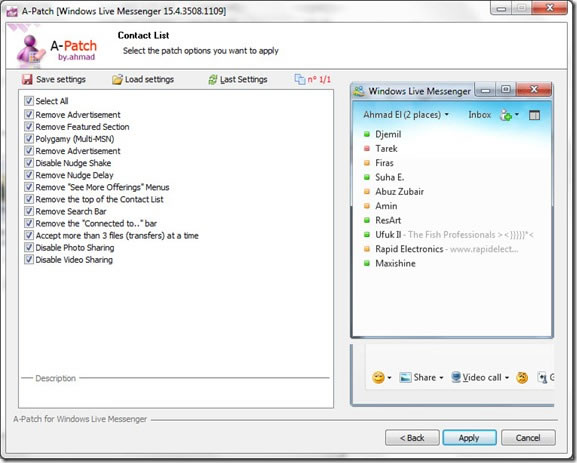This screenshot has height=463, width=577.
Task: Uncheck Remove Search Bar checkbox
Action: 29,211
